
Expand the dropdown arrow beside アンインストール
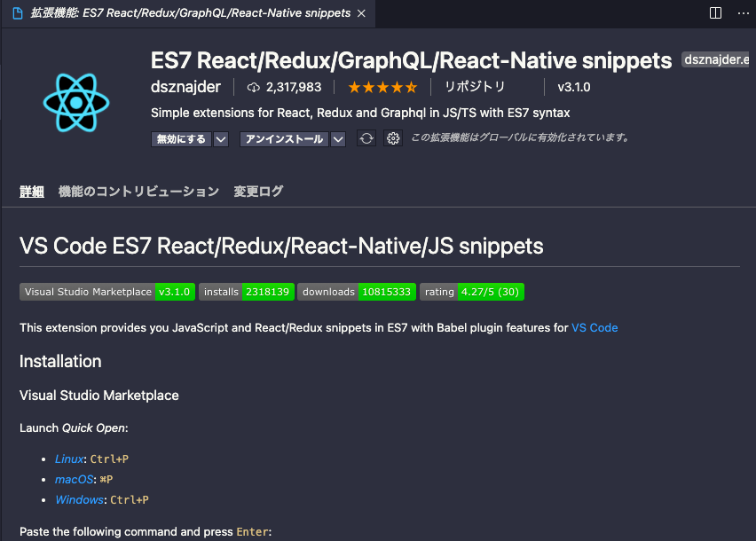(338, 139)
